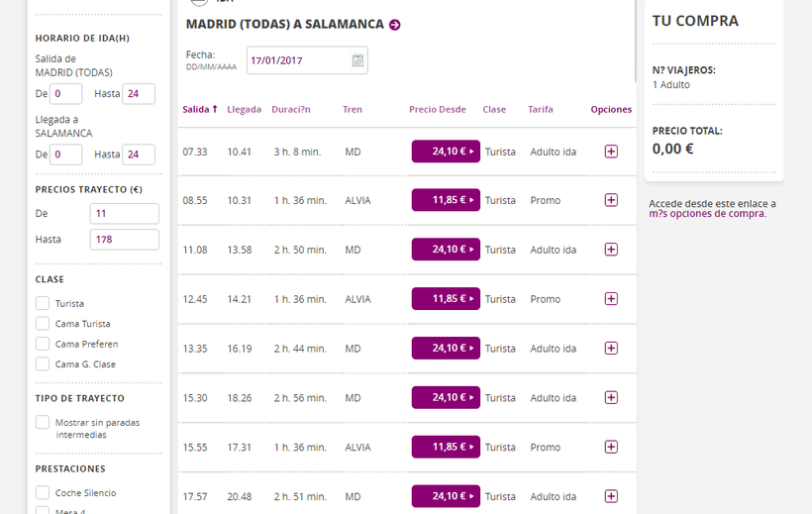This screenshot has width=812, height=514.
Task: Toggle Mostrar sin paradas intermedias checkbox
Action: pyautogui.click(x=43, y=423)
